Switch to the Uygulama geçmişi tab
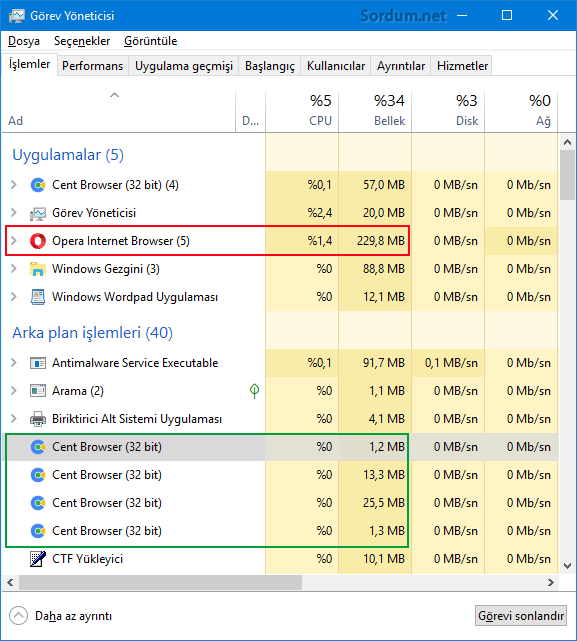Screen dimensions: 577x641 184,66
